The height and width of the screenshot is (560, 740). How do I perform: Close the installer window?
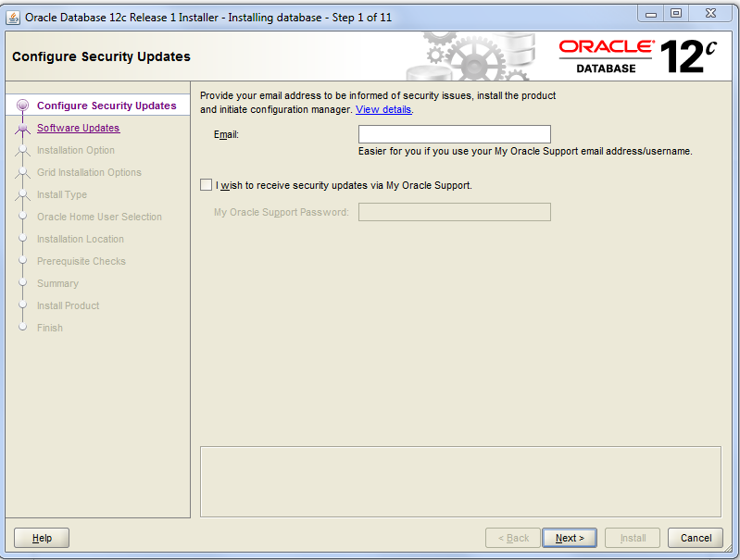click(710, 14)
